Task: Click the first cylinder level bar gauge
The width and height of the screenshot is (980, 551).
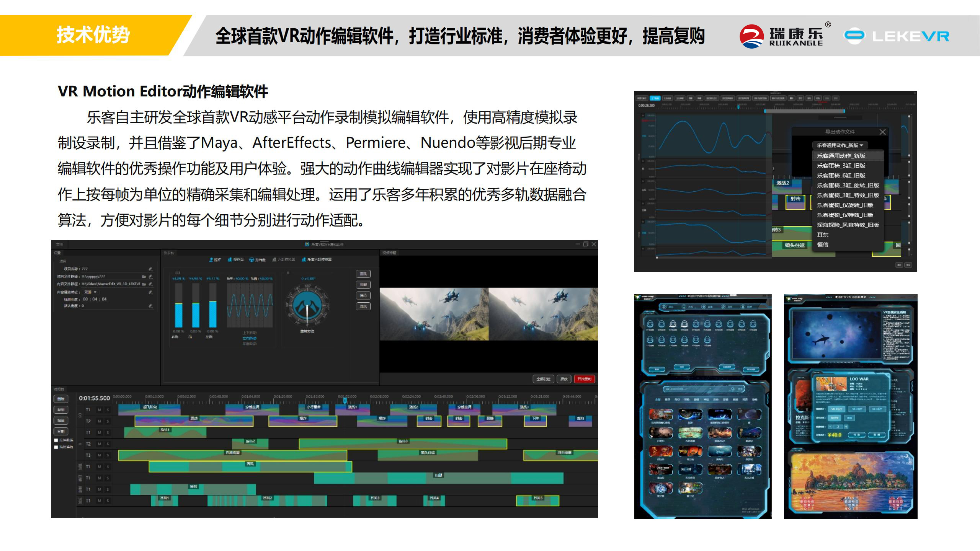Action: click(178, 305)
